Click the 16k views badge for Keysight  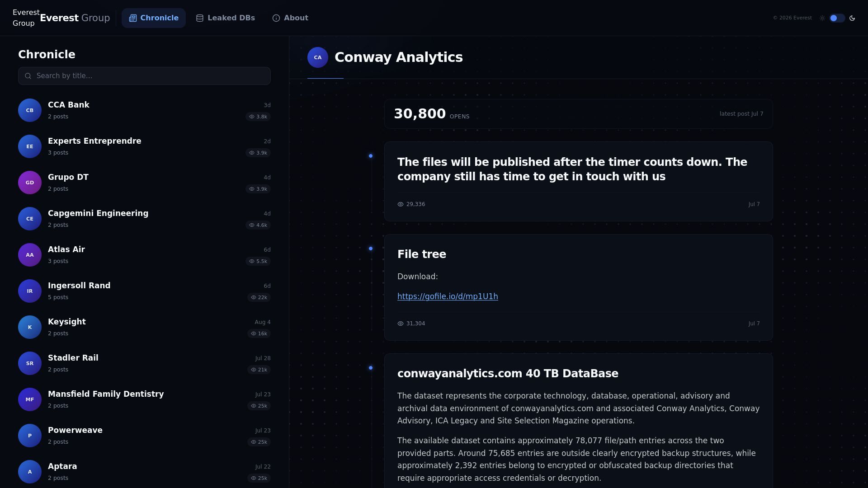(x=259, y=333)
